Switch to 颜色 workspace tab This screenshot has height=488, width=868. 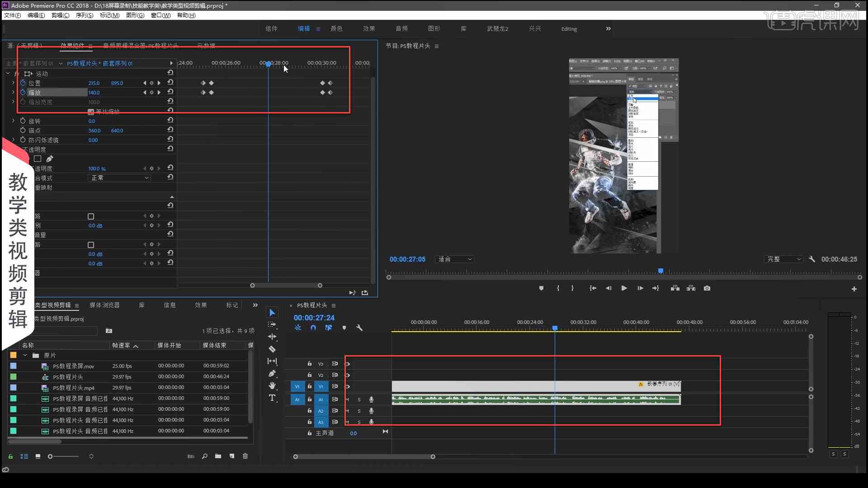[336, 28]
